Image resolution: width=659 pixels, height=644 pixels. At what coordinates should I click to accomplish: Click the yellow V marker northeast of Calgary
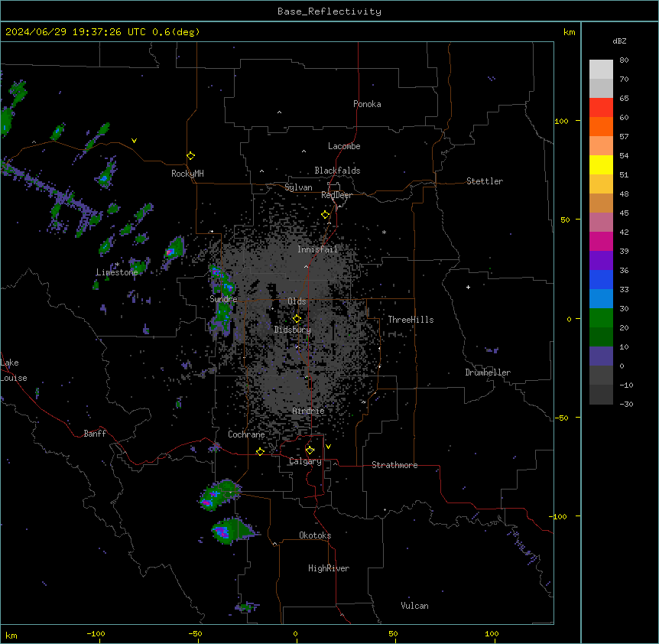point(328,447)
